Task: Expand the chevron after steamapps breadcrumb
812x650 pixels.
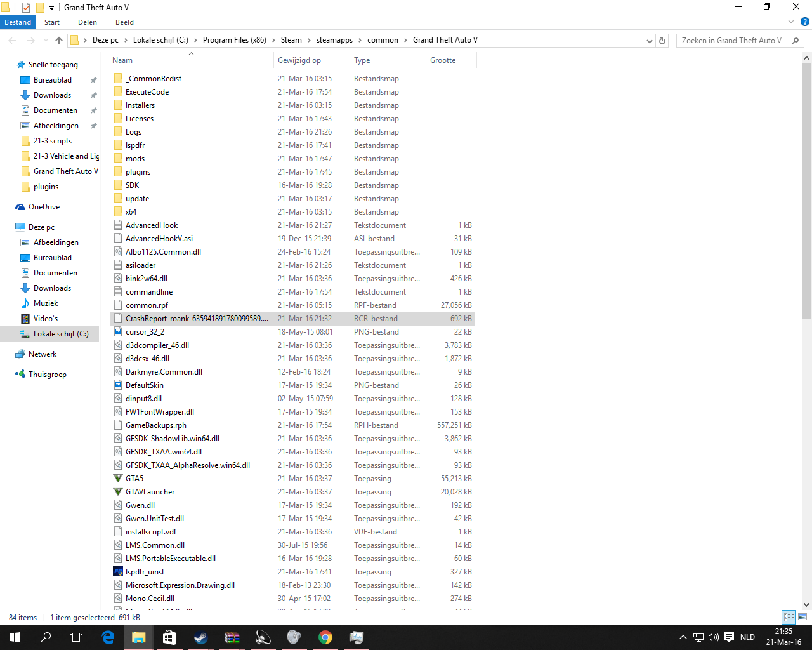Action: 360,40
